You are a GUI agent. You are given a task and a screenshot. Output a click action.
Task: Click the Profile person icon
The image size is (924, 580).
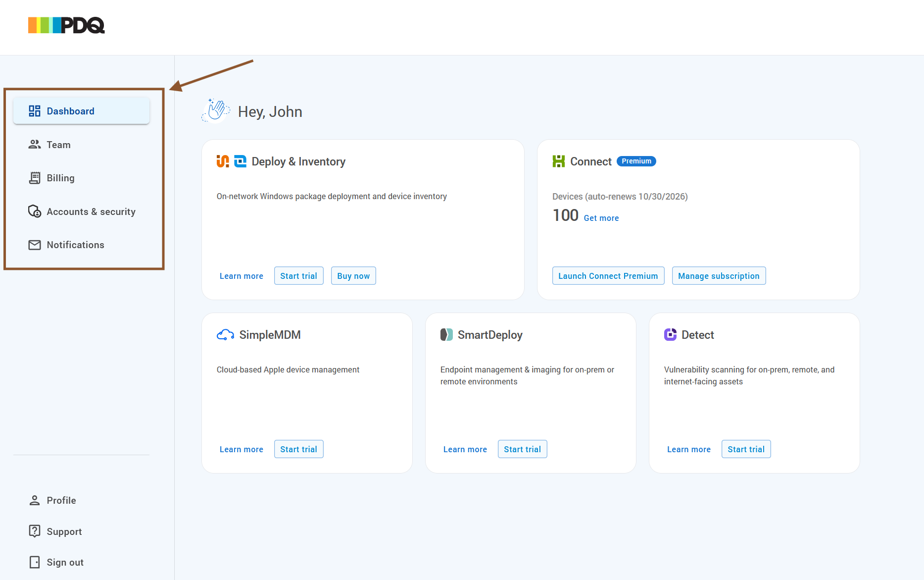click(35, 500)
